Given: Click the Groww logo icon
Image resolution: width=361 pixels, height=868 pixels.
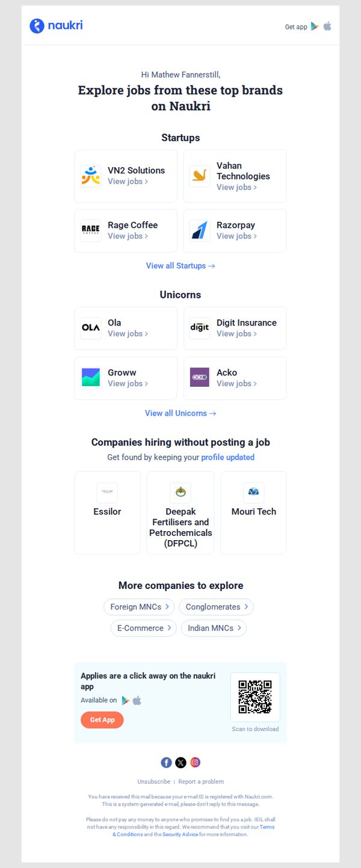Looking at the screenshot, I should click(91, 378).
